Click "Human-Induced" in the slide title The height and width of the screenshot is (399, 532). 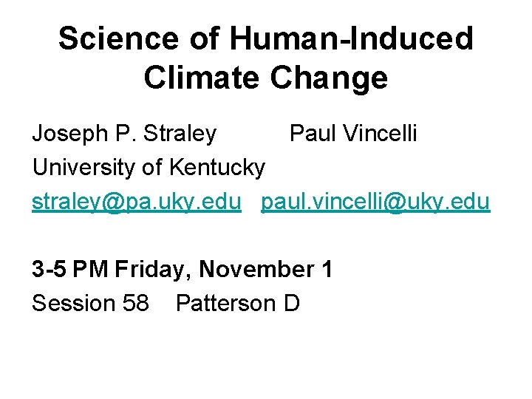coord(355,38)
